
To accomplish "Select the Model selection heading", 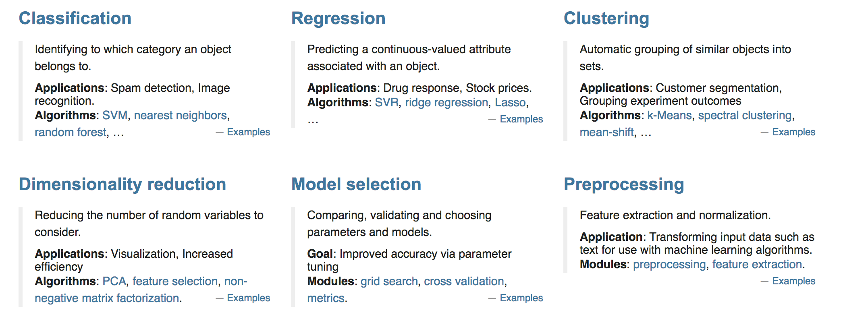I will (356, 184).
